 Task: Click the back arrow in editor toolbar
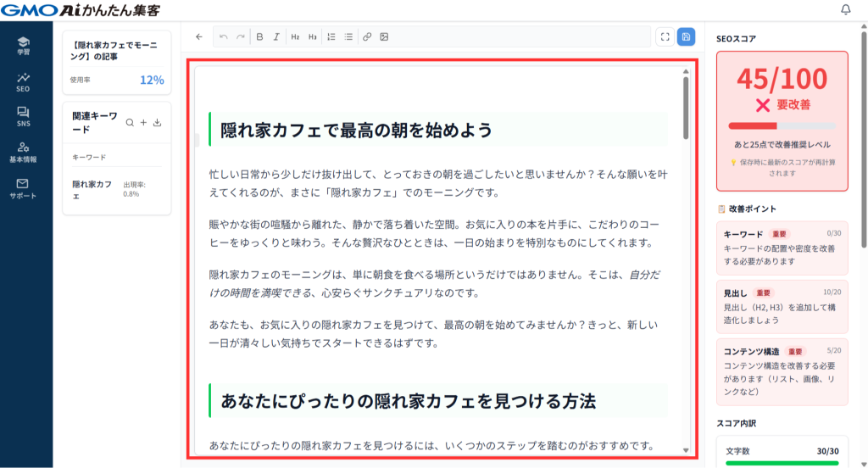199,36
